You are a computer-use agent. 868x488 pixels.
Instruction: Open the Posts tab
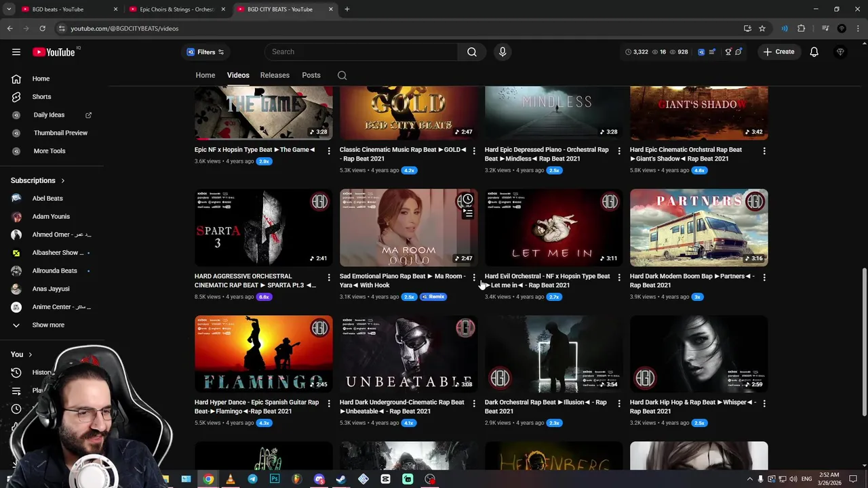tap(311, 75)
